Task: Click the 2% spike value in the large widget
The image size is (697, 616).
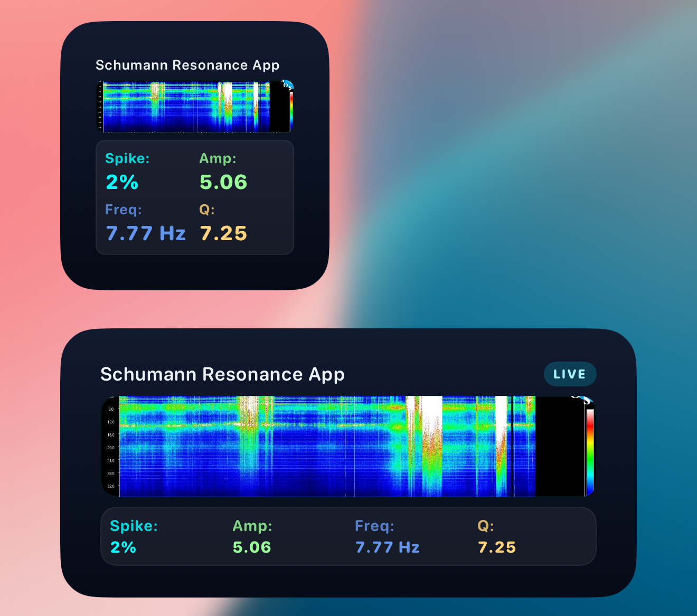Action: pos(123,547)
